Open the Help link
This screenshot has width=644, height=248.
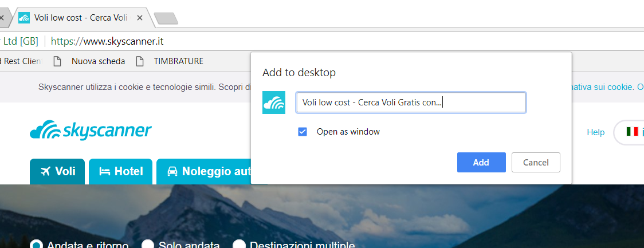(x=595, y=132)
